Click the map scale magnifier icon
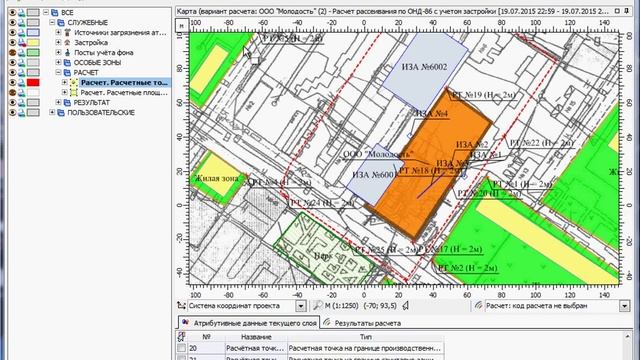640x360 pixels. (317, 305)
